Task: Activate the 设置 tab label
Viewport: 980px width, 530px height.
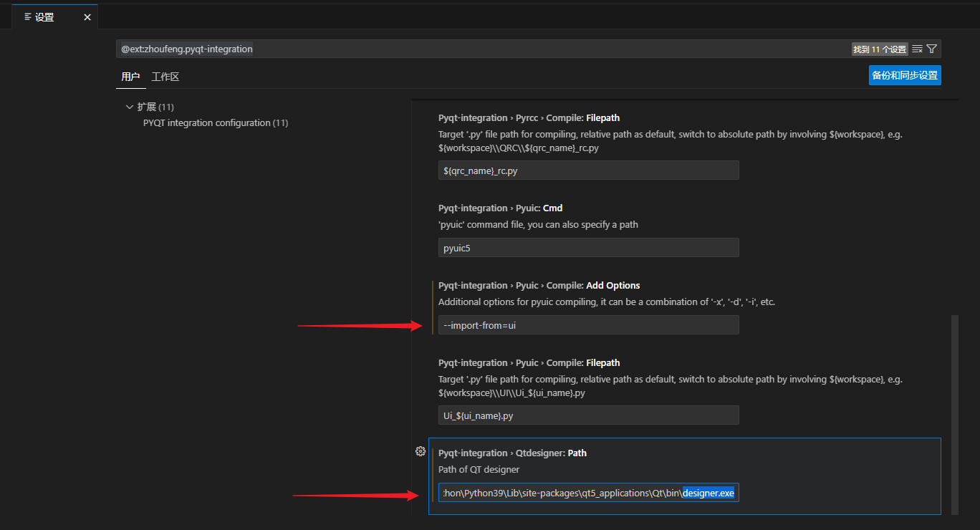Action: coord(44,17)
